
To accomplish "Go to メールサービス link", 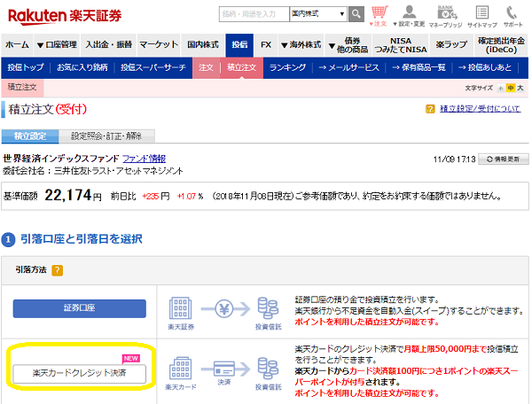I will (348, 67).
